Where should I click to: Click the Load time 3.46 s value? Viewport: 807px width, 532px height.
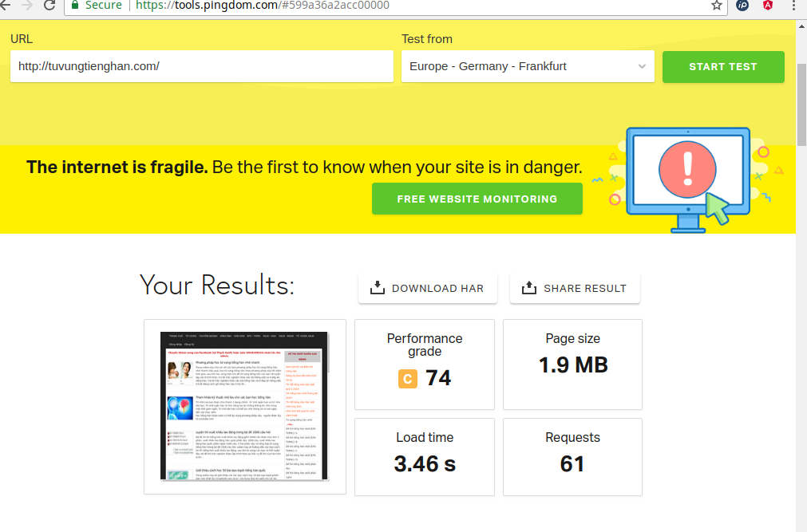(x=425, y=463)
